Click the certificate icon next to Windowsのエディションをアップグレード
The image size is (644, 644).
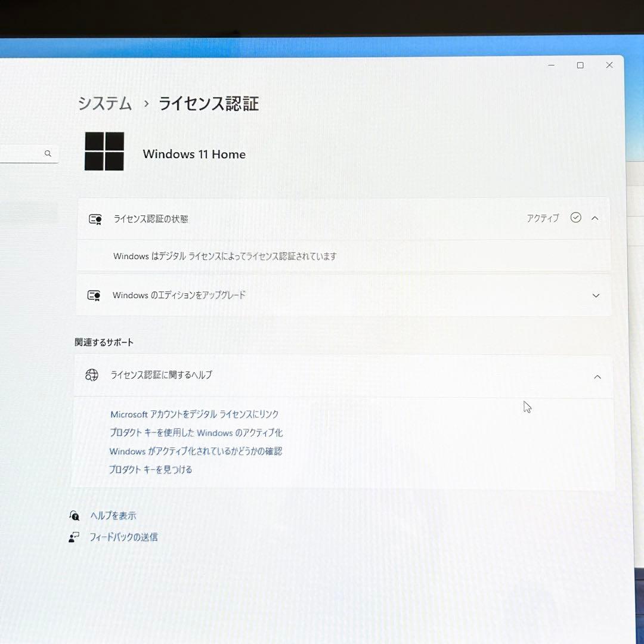94,295
